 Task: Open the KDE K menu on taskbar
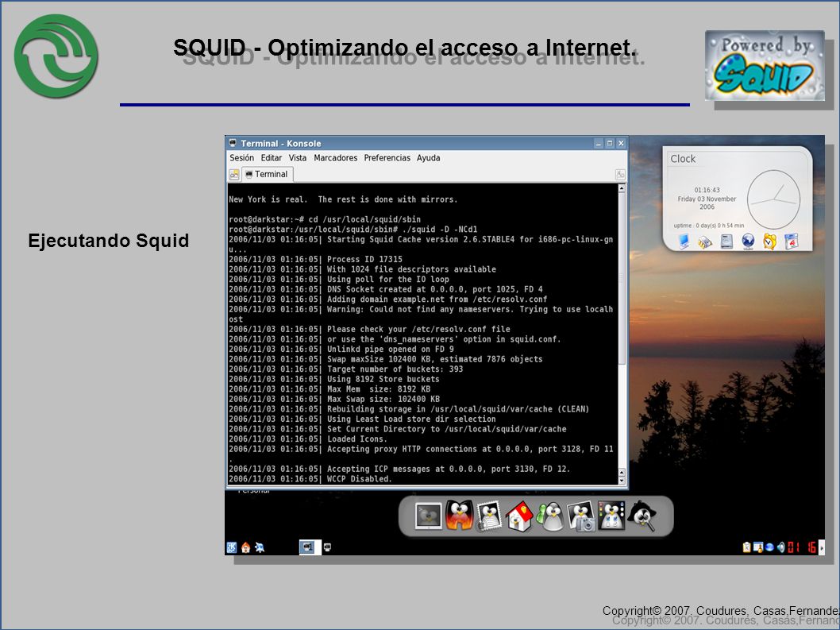(x=232, y=547)
